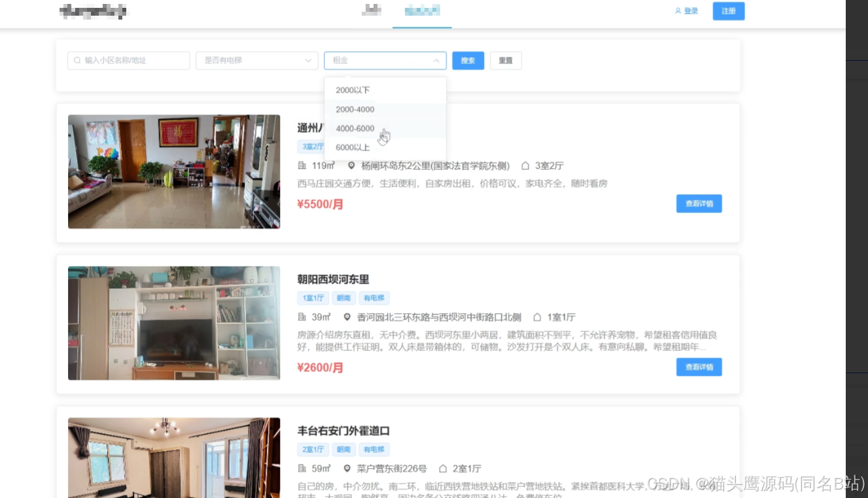
Task: Click the 有电梯 tag on 丰台右安门外霍道口
Action: (x=374, y=450)
